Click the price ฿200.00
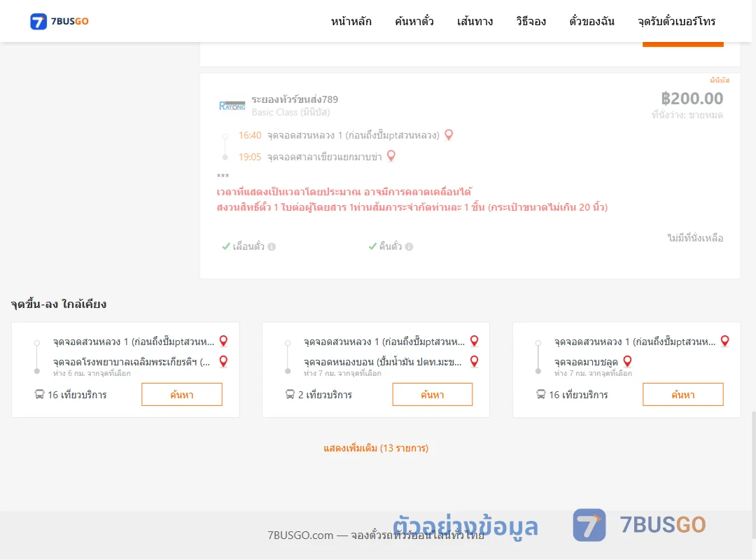The height and width of the screenshot is (560, 756). tap(692, 99)
